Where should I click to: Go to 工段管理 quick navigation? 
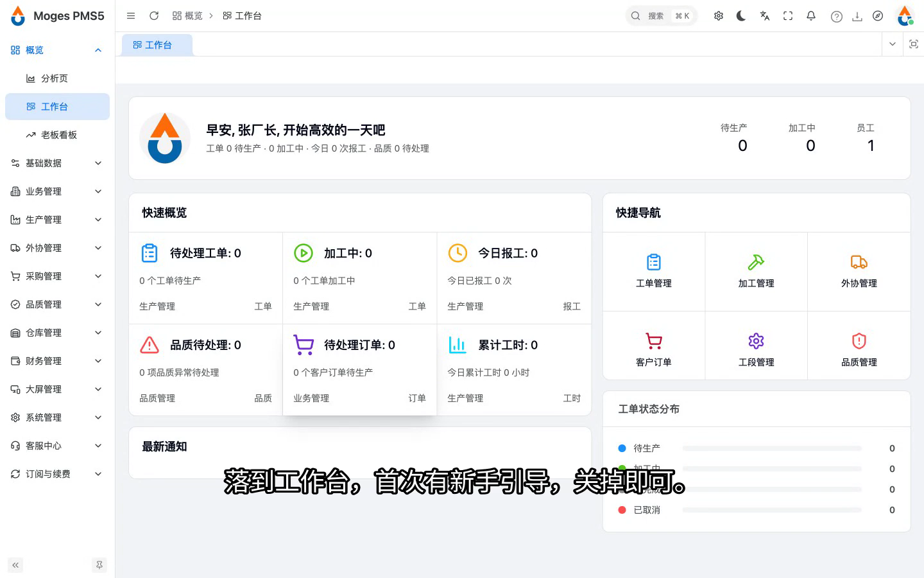[757, 346]
